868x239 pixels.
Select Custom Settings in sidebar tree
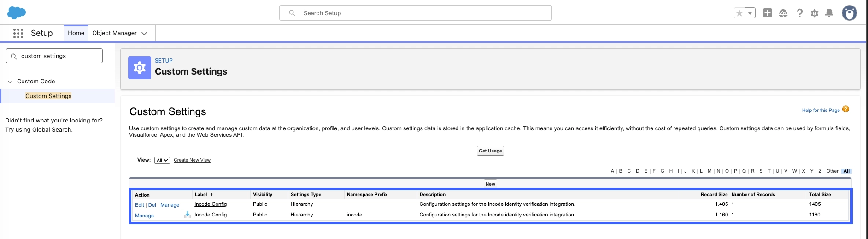[48, 96]
